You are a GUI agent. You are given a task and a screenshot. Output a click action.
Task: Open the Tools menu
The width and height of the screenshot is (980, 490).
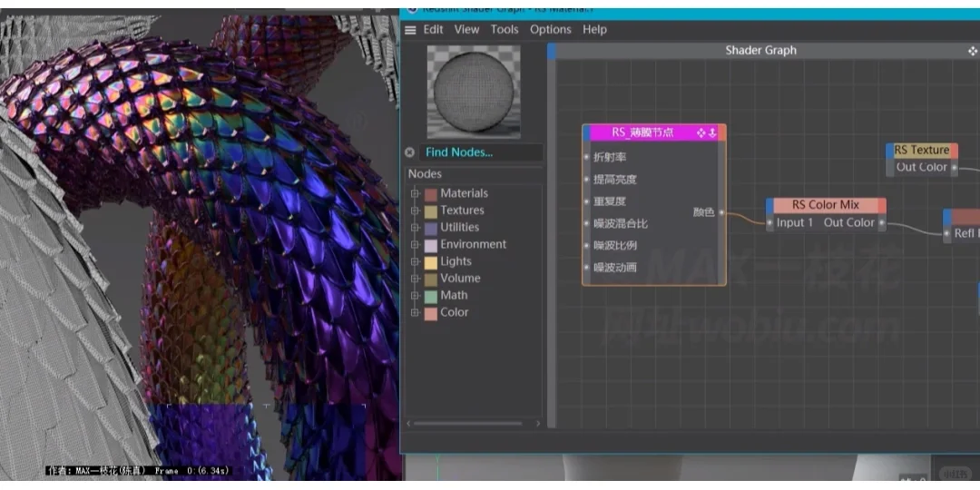(505, 29)
